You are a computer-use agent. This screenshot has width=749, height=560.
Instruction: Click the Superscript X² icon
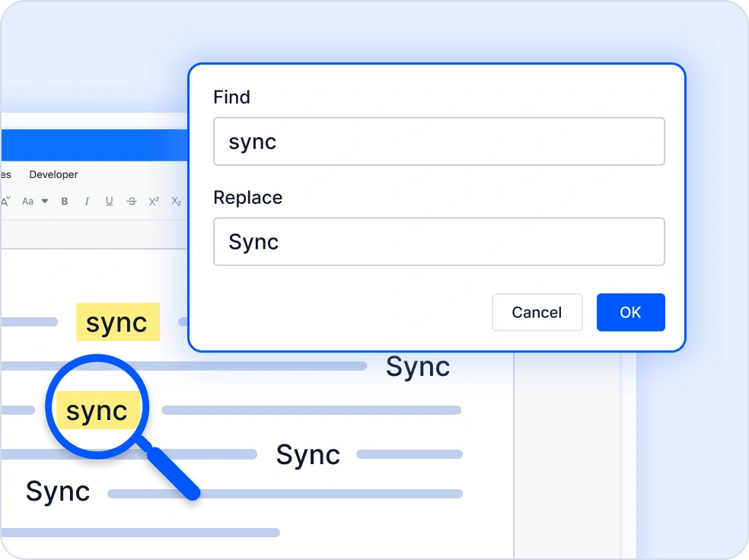154,202
